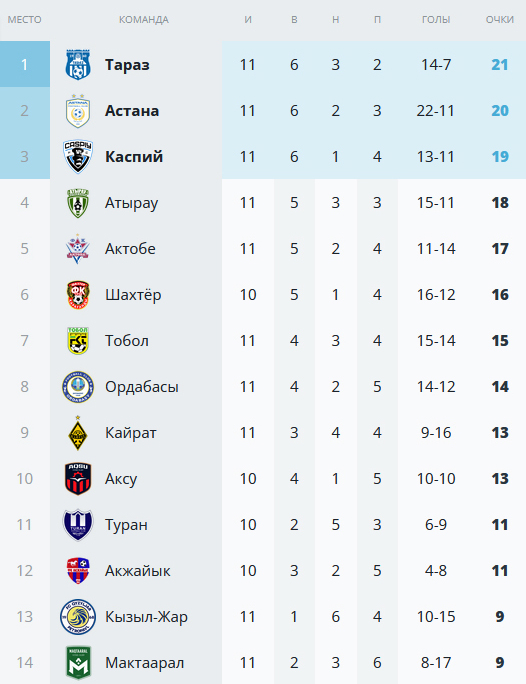
Task: Open the Туран team link
Action: [126, 525]
